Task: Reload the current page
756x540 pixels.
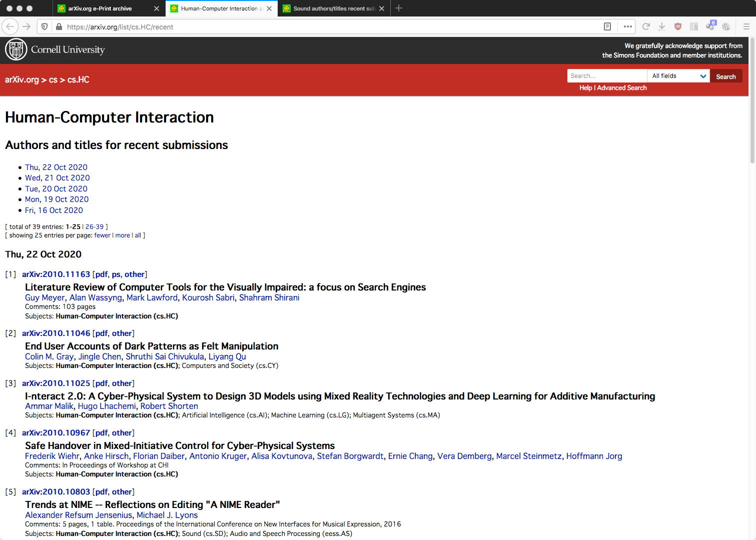Action: pyautogui.click(x=646, y=26)
